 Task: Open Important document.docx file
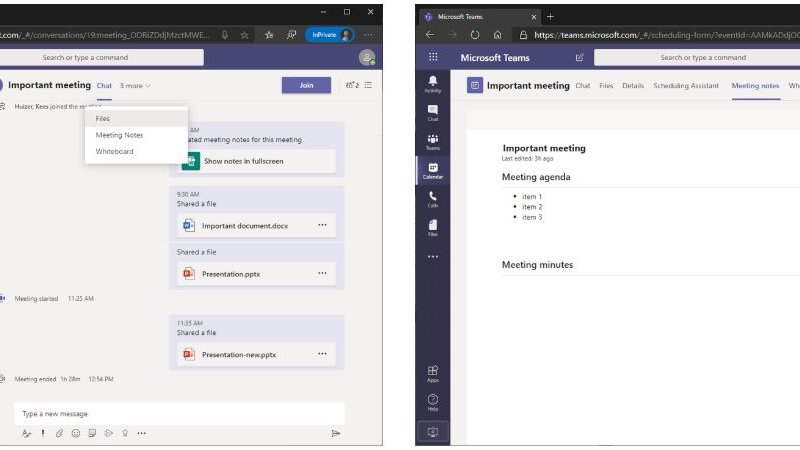[x=245, y=226]
